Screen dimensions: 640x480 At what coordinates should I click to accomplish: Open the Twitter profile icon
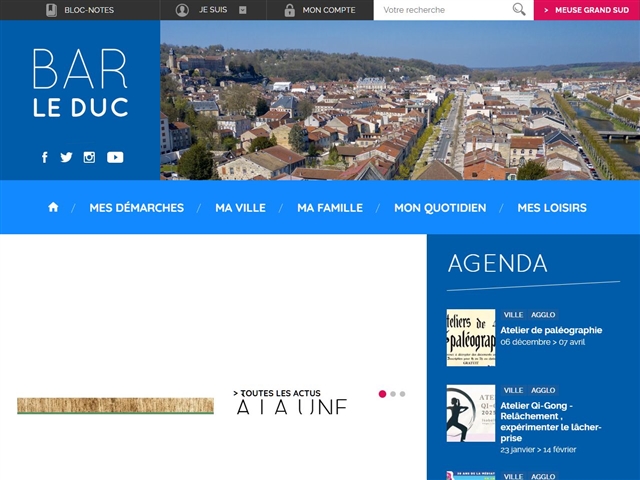(66, 157)
